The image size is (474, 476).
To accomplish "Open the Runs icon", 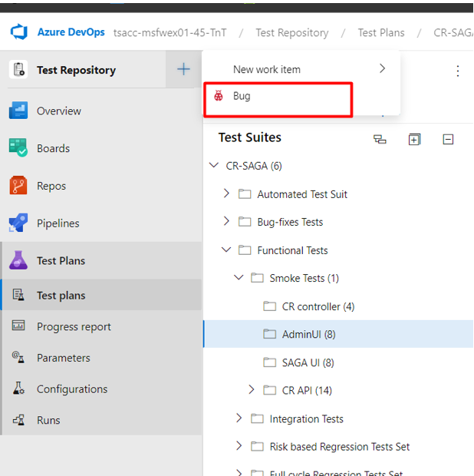I will pyautogui.click(x=18, y=420).
